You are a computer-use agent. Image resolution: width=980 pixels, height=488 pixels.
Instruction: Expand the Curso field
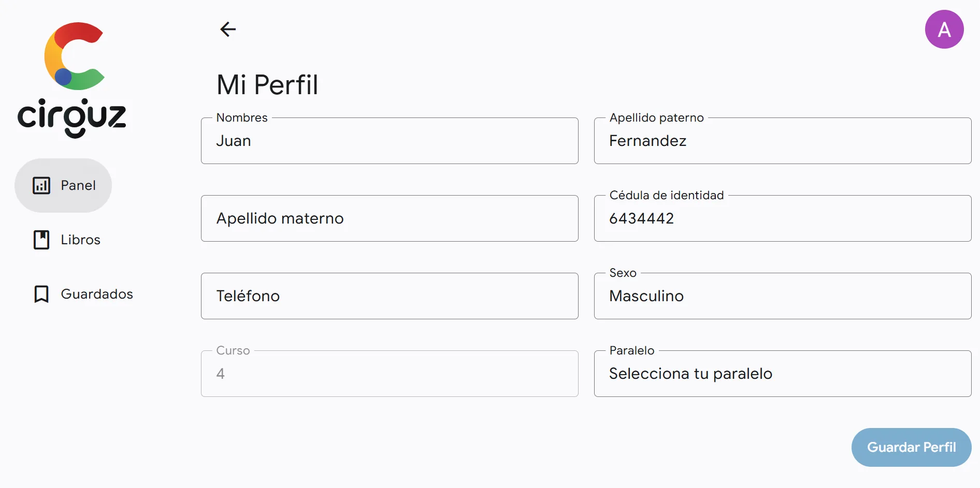pos(389,373)
